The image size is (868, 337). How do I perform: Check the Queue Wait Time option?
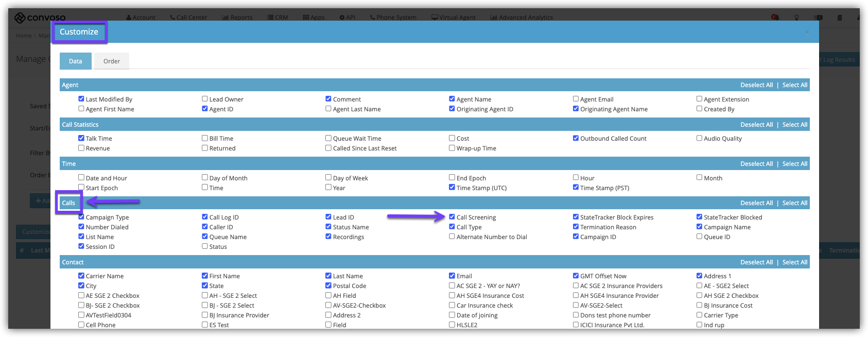[x=328, y=138]
